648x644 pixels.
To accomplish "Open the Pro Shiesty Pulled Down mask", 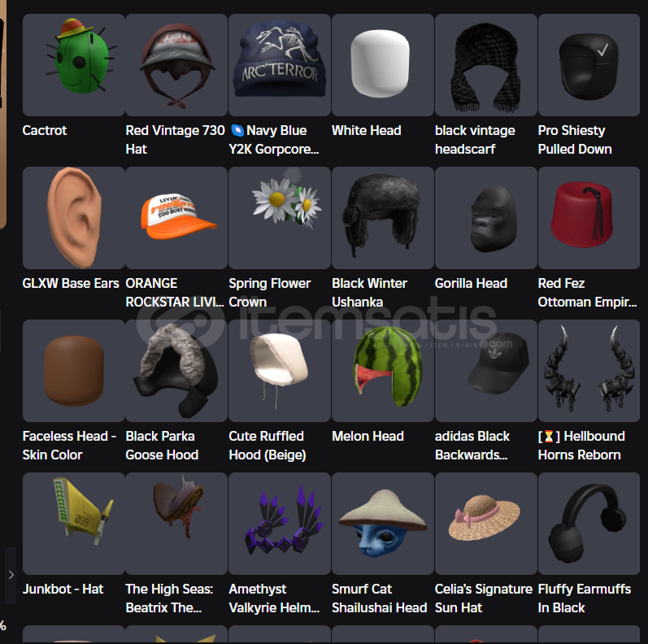I will click(589, 65).
